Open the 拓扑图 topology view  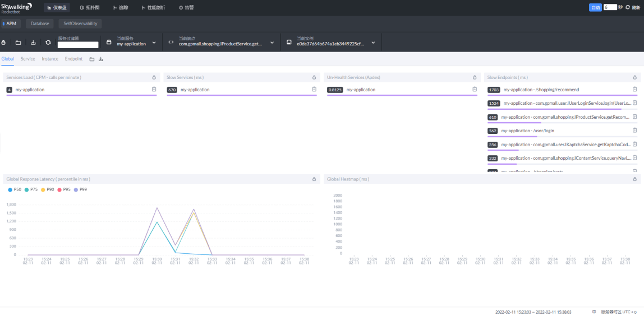(x=90, y=7)
